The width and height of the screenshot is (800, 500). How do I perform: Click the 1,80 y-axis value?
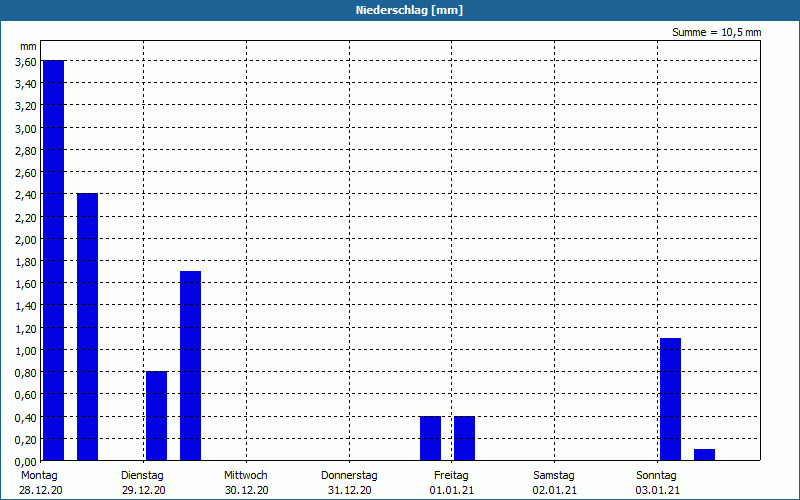[x=26, y=262]
